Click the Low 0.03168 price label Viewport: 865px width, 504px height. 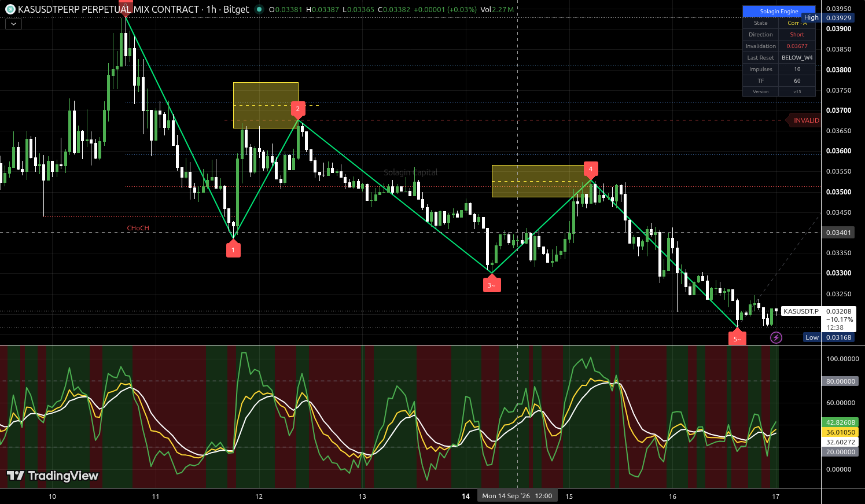coord(830,337)
